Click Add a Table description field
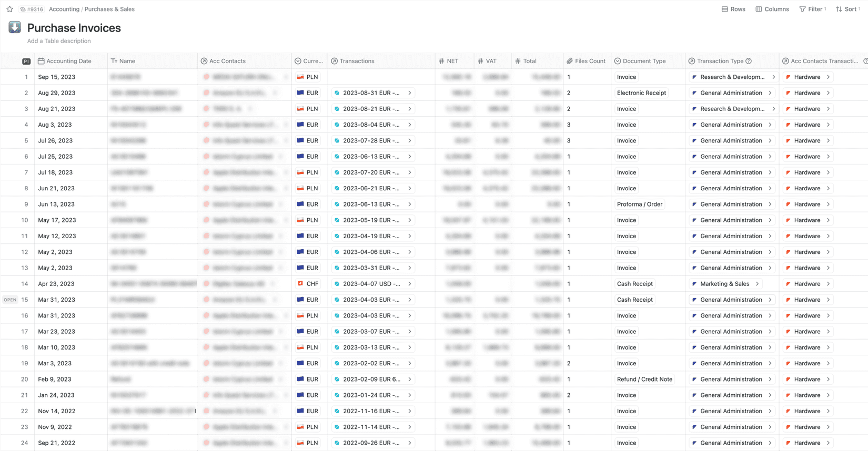Image resolution: width=868 pixels, height=451 pixels. [x=59, y=41]
